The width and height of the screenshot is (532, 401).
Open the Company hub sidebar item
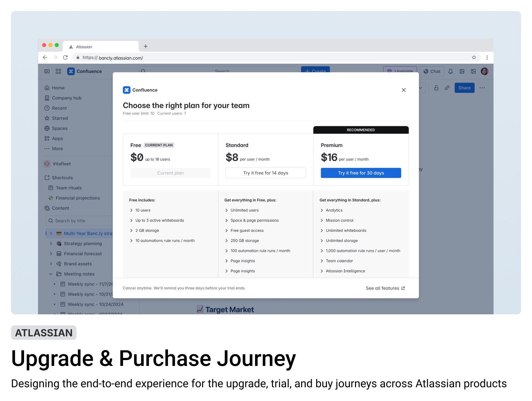pyautogui.click(x=66, y=98)
